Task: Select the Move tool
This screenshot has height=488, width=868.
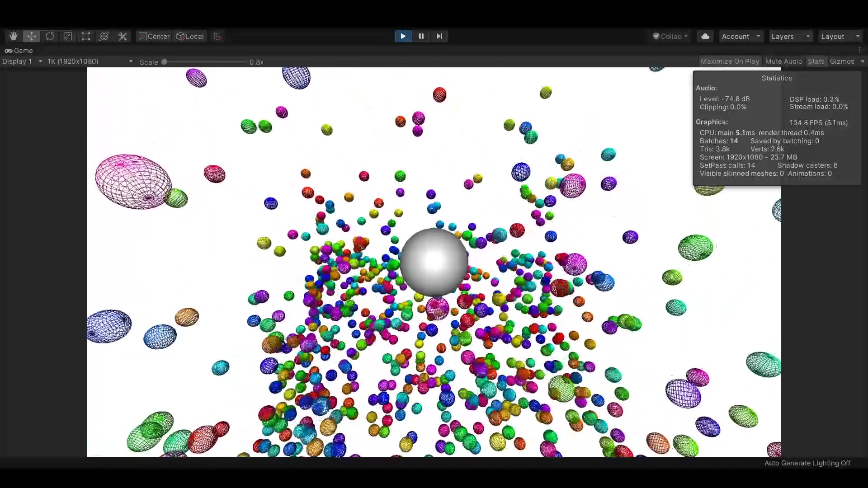Action: coord(31,36)
